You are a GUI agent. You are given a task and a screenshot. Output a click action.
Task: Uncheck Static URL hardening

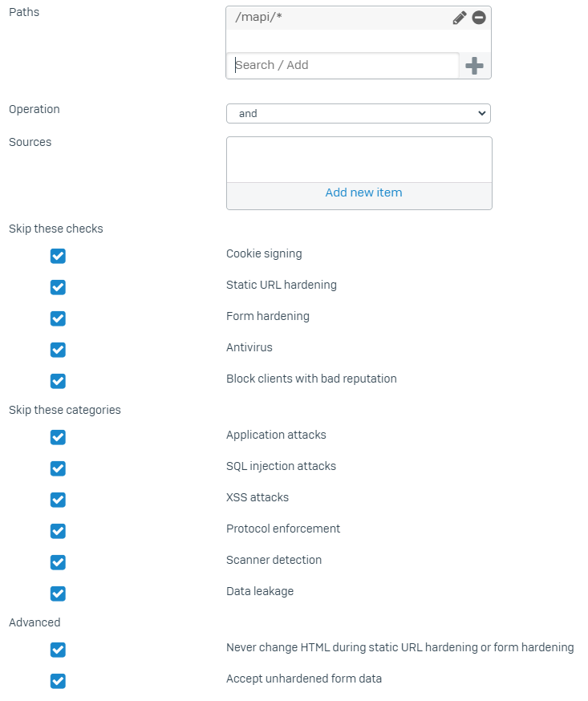pos(58,287)
